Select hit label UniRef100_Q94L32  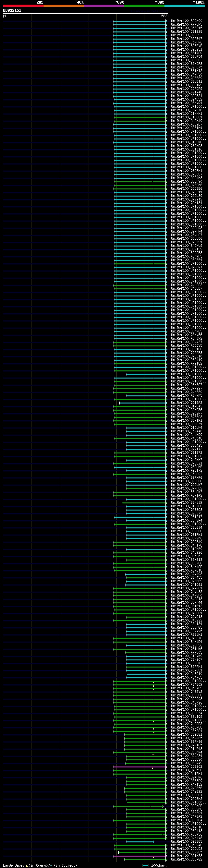pos(187,99)
